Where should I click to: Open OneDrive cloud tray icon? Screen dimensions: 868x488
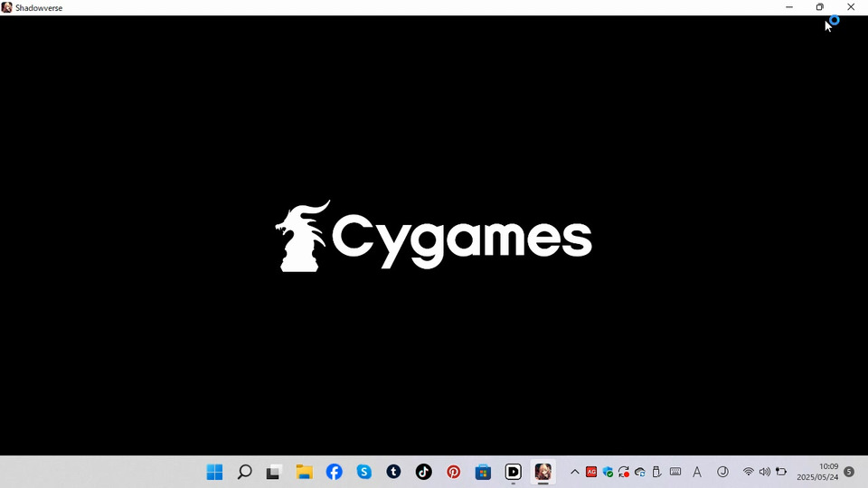[640, 472]
